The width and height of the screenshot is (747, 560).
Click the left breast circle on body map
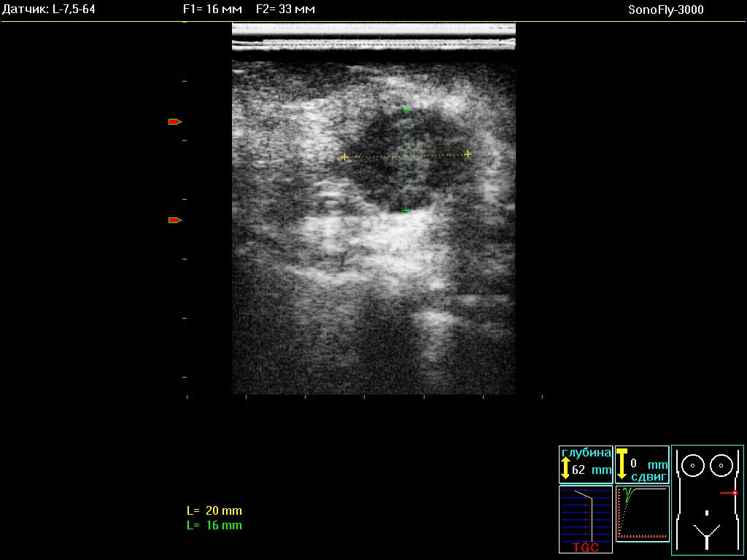pyautogui.click(x=693, y=464)
